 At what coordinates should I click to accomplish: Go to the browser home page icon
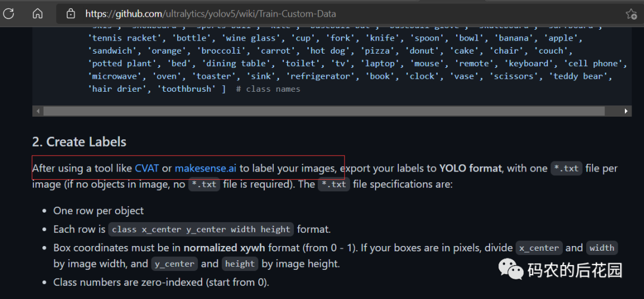(x=38, y=14)
